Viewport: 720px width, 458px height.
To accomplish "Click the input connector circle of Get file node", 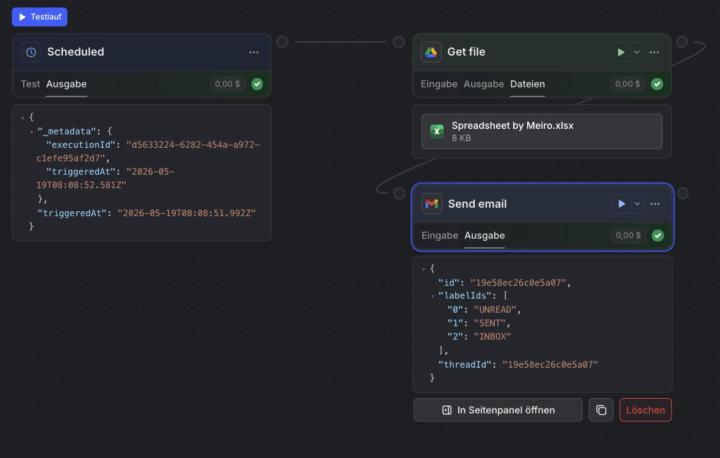I will tap(399, 42).
